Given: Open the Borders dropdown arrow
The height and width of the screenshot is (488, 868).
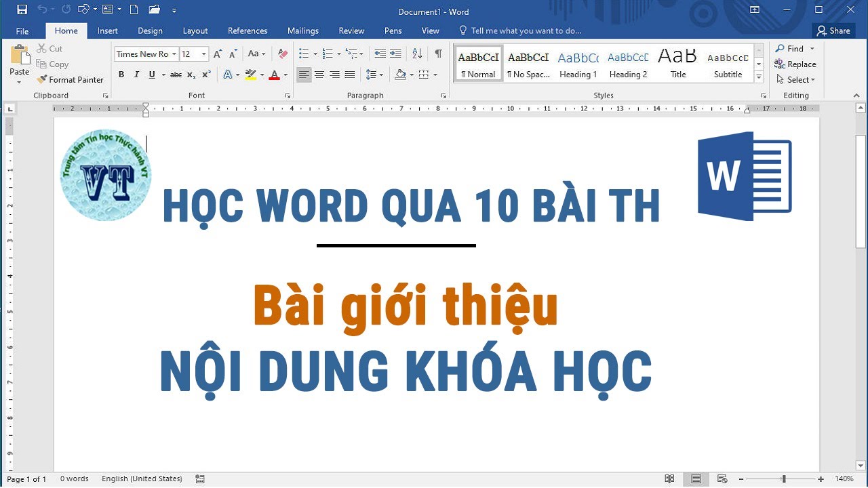Looking at the screenshot, I should point(435,75).
